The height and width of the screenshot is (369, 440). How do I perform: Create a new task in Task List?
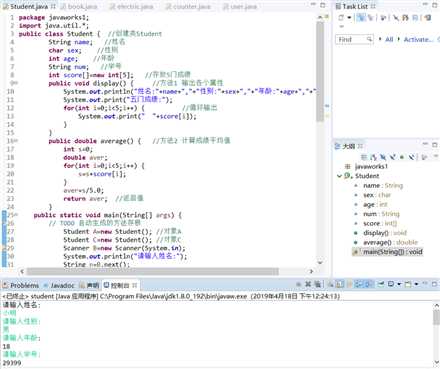(x=341, y=17)
